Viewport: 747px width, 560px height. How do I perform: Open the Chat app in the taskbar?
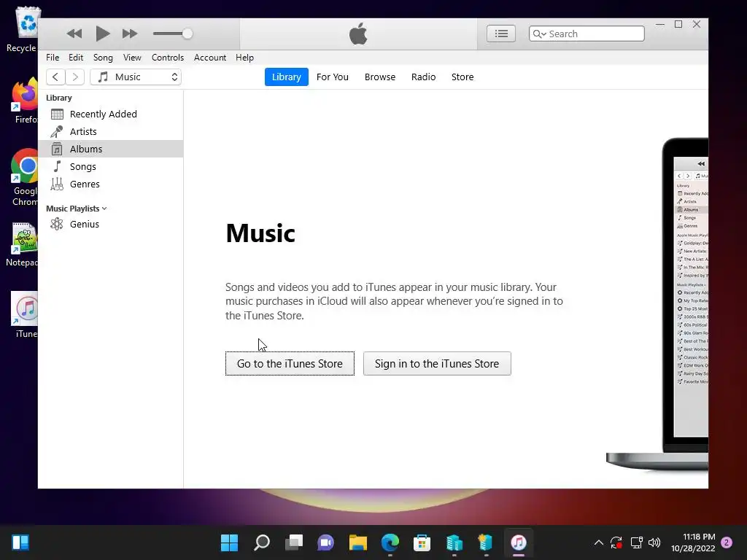pyautogui.click(x=326, y=542)
